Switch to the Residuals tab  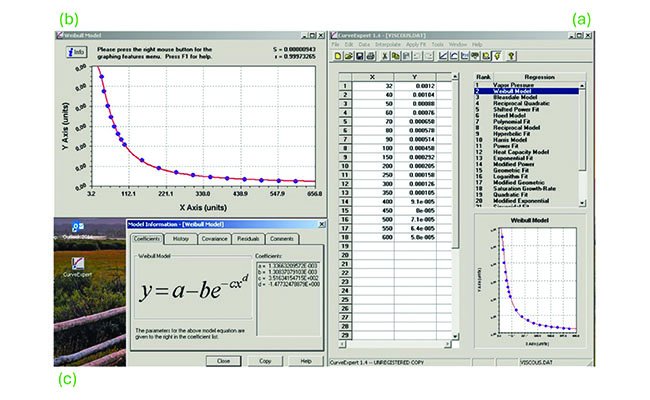click(x=248, y=239)
